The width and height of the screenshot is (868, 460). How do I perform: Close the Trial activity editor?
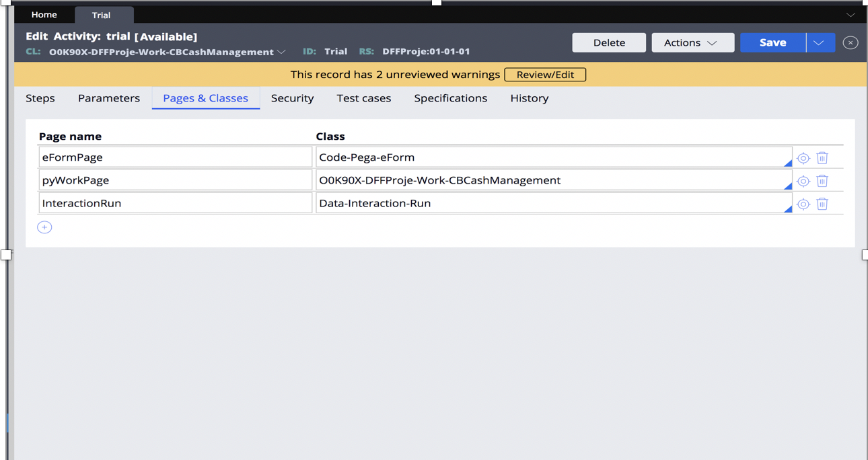pos(851,42)
